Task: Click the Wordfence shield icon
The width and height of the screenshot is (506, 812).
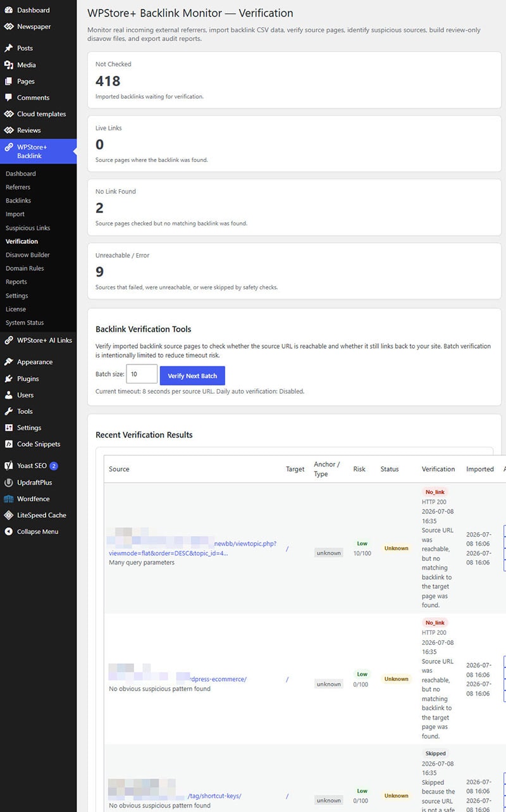Action: (9, 499)
